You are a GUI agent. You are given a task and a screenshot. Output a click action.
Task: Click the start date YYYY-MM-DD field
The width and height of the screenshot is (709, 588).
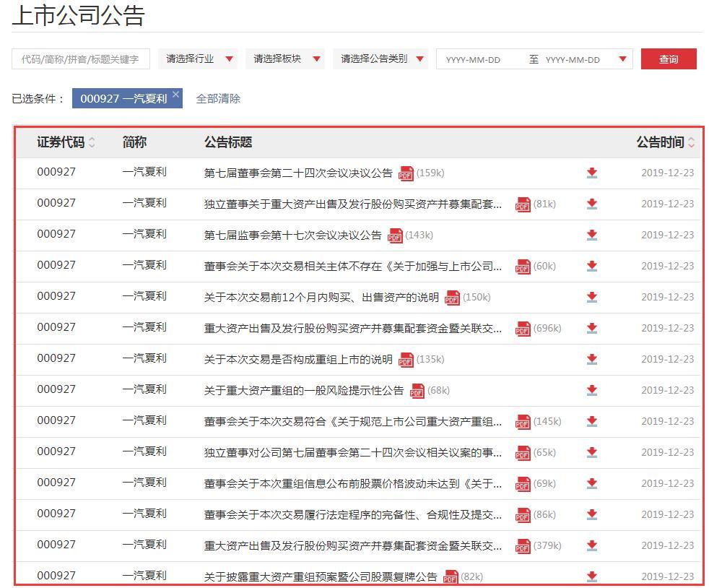(x=473, y=60)
